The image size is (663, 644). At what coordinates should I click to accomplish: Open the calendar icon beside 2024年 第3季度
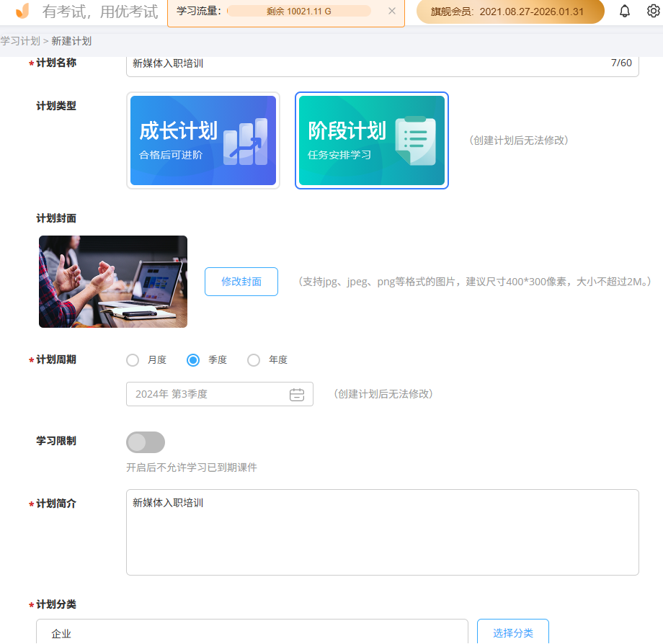298,394
